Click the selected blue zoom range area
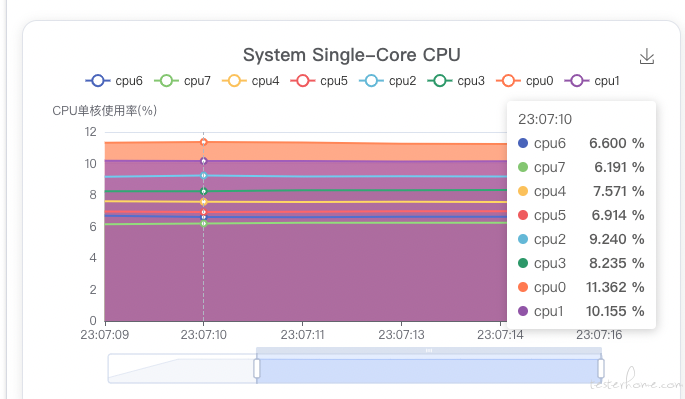The image size is (685, 399). [x=429, y=371]
